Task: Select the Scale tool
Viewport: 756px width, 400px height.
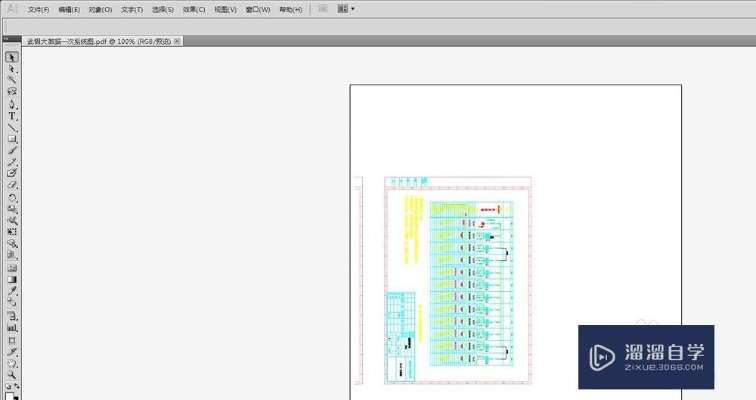Action: 12,209
